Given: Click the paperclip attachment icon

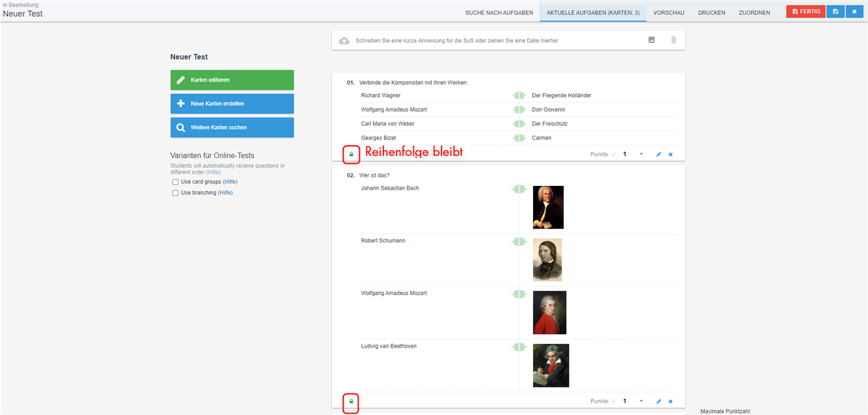Looking at the screenshot, I should click(673, 40).
